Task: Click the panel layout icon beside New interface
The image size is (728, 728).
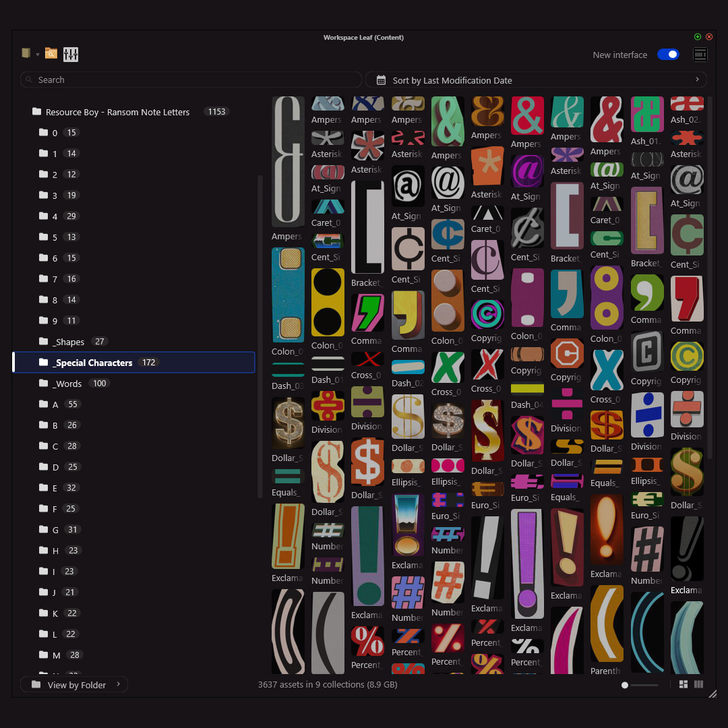Action: 700,55
